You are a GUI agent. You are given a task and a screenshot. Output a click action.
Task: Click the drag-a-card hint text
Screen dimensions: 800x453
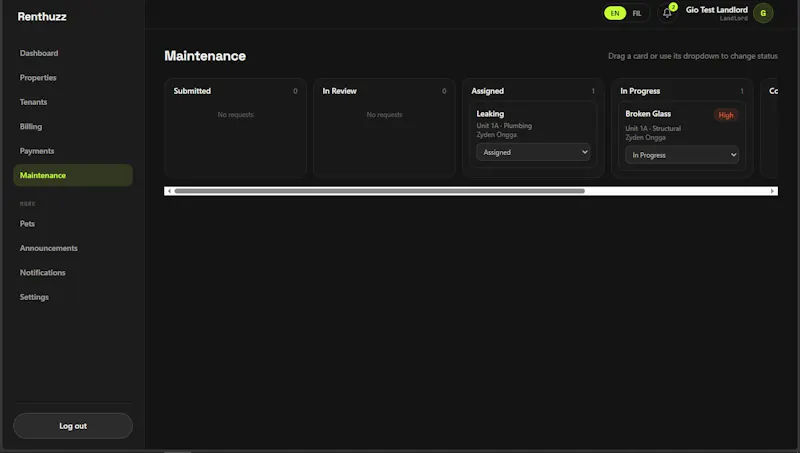(693, 56)
